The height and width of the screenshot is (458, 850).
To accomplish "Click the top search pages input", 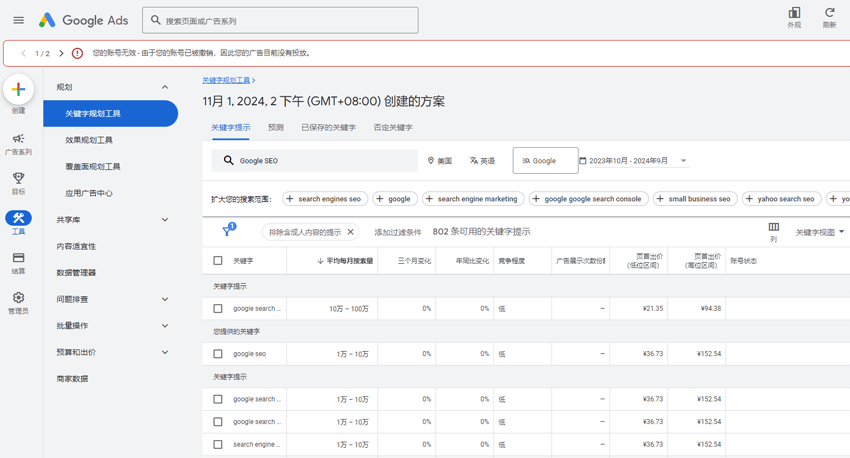I will point(280,21).
